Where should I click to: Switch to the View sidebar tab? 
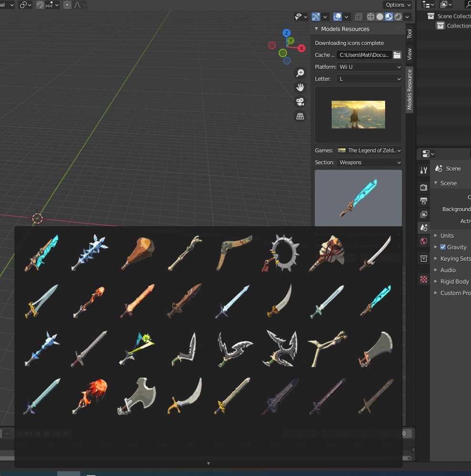pyautogui.click(x=409, y=54)
